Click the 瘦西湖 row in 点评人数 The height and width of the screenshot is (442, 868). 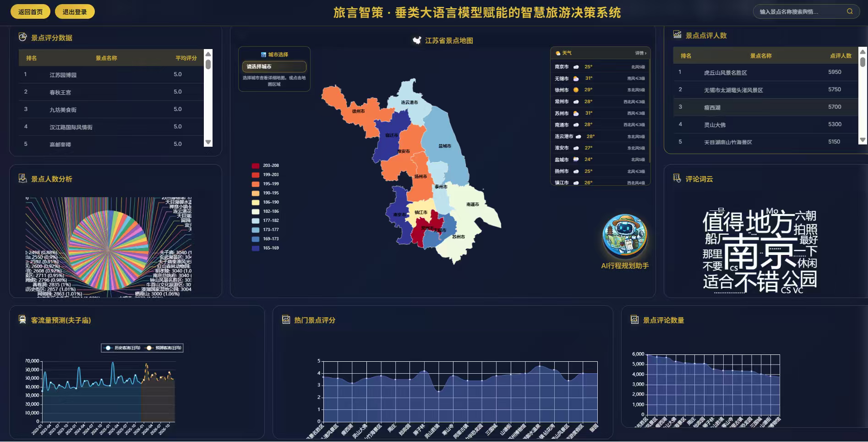pos(765,107)
